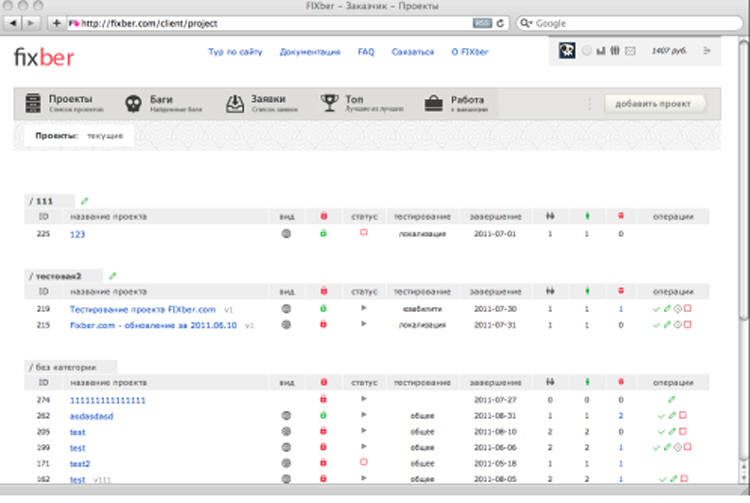Click the mail envelope icon in the header
Image resolution: width=750 pixels, height=503 pixels.
pyautogui.click(x=630, y=51)
